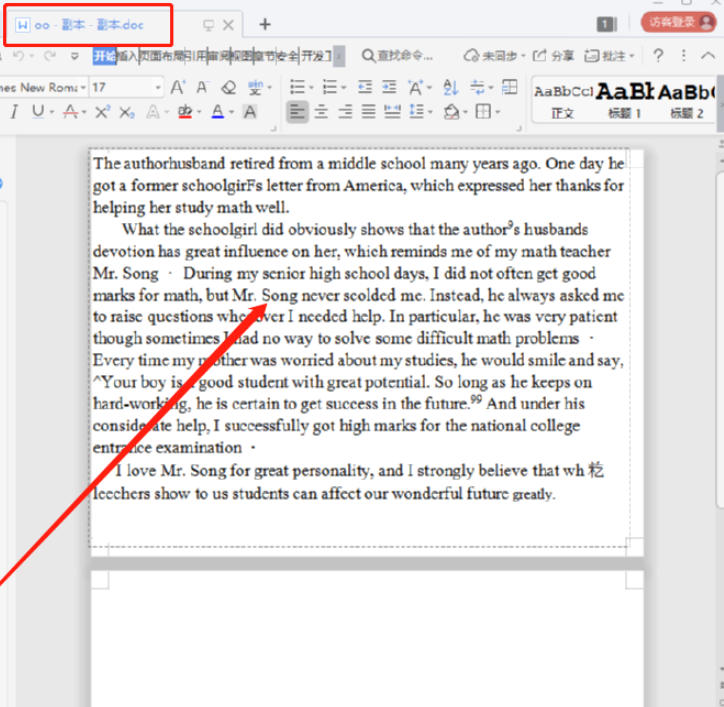Click the decrease font size icon

[x=202, y=87]
